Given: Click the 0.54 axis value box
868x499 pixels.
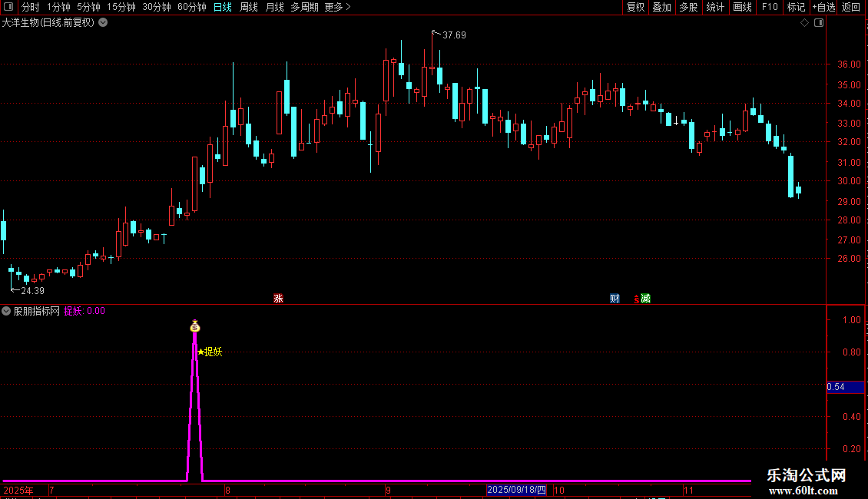Looking at the screenshot, I should click(845, 387).
